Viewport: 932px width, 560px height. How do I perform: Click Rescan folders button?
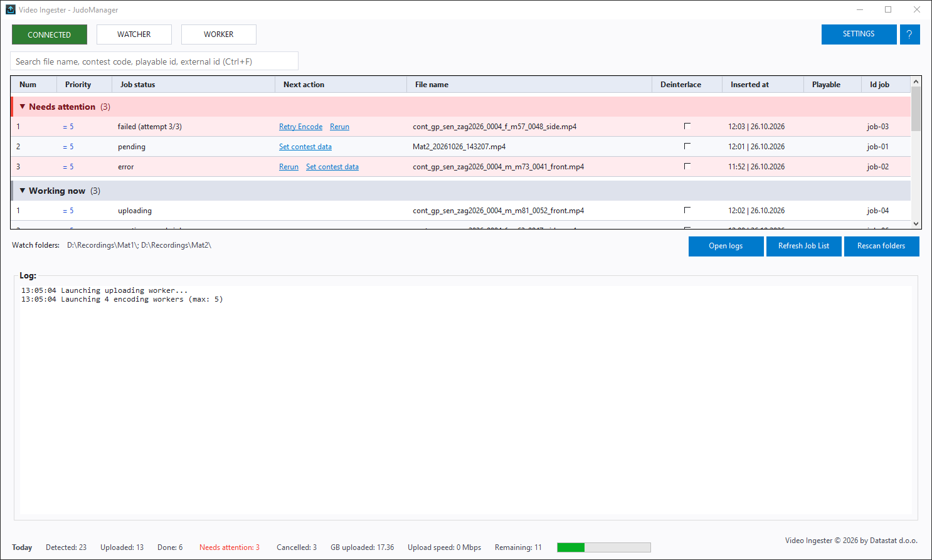(x=881, y=246)
